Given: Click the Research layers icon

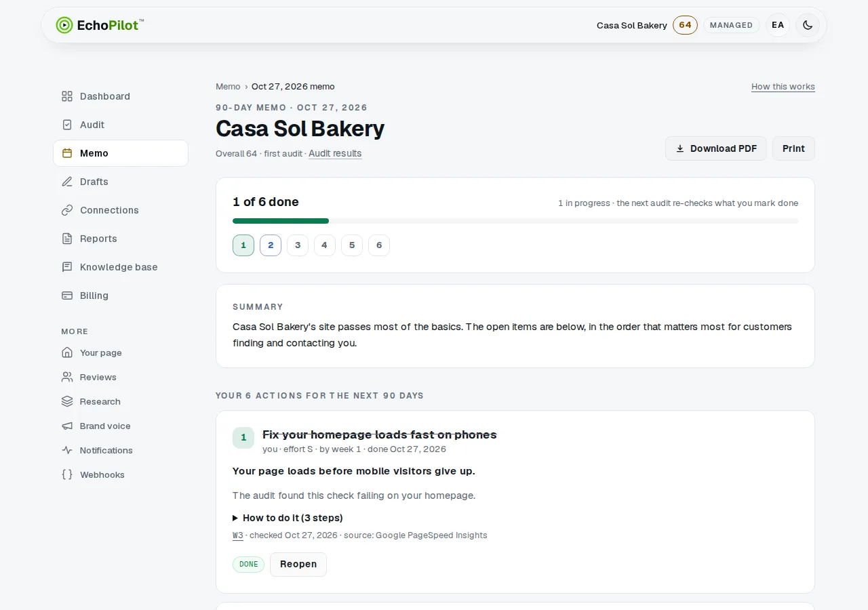Looking at the screenshot, I should pos(67,401).
